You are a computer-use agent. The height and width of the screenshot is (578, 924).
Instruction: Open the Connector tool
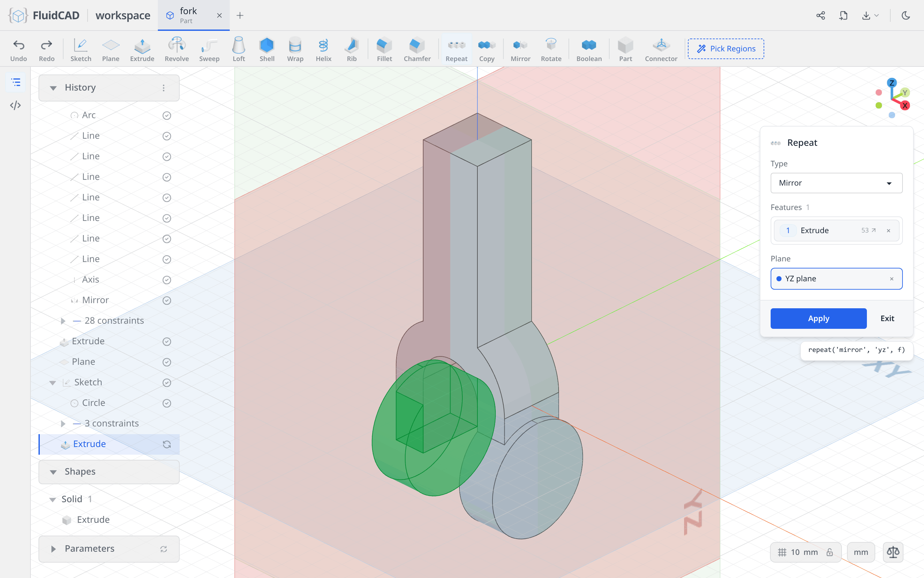click(661, 49)
